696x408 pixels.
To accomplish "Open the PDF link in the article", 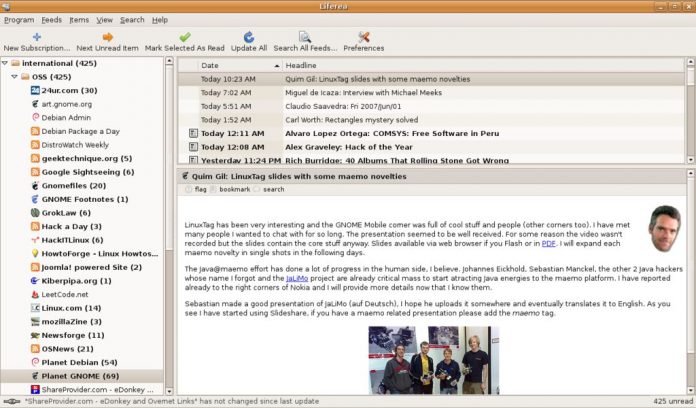I will pyautogui.click(x=549, y=243).
